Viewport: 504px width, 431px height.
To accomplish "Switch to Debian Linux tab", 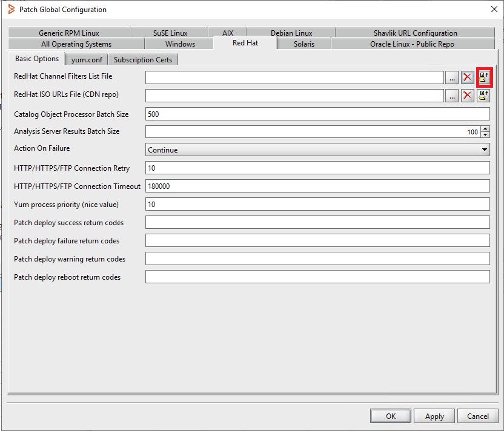I will [x=291, y=33].
